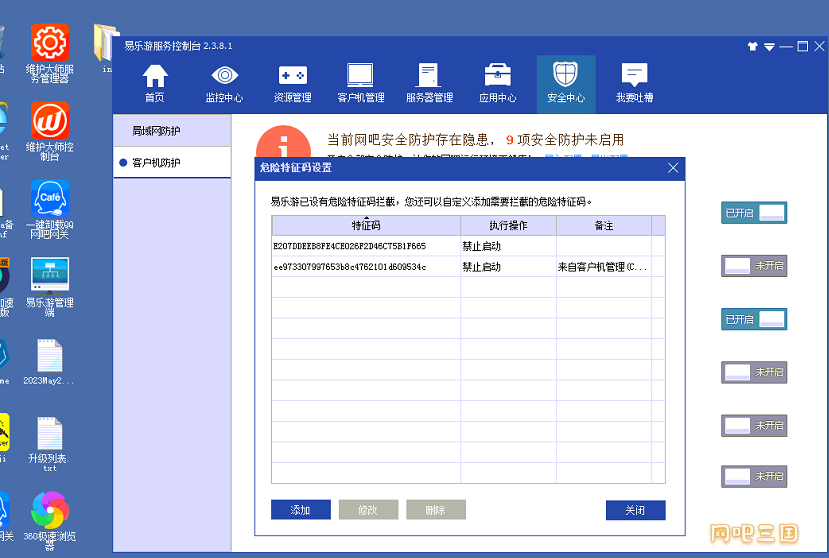Screen dimensions: 829x558
Task: Open the 首页 home tab
Action: pos(155,84)
